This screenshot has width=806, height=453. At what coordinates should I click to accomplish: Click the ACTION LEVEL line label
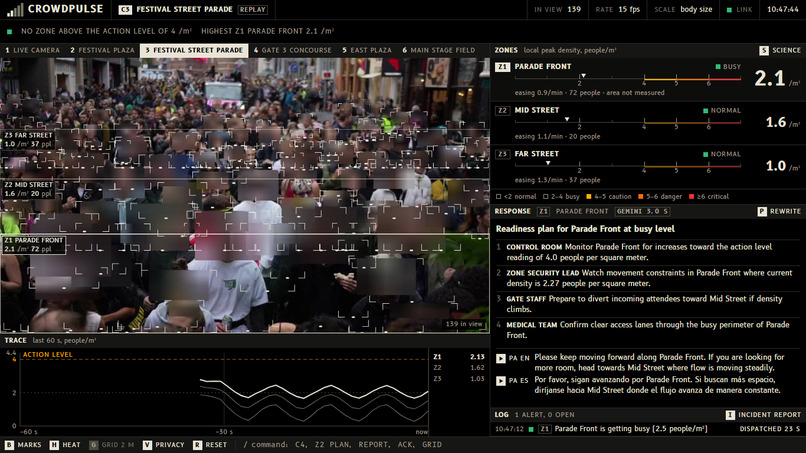(47, 355)
